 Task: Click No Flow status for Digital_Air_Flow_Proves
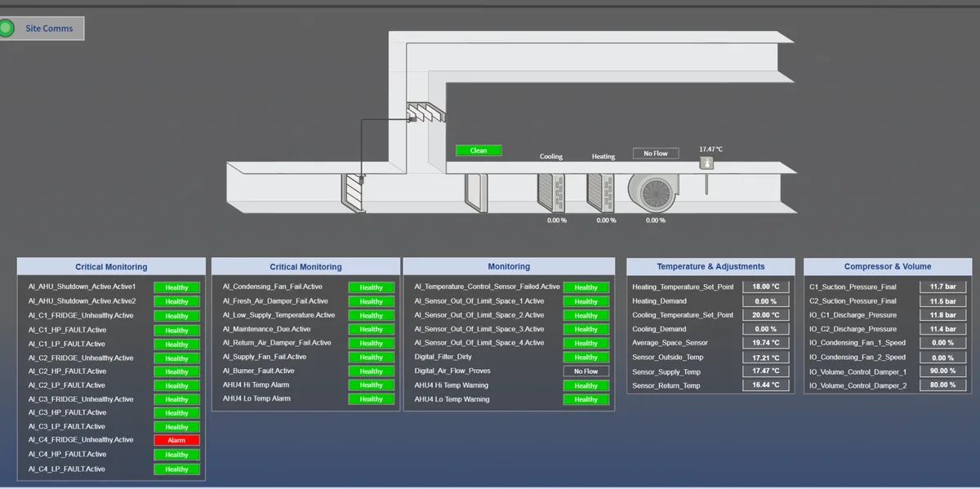[586, 371]
